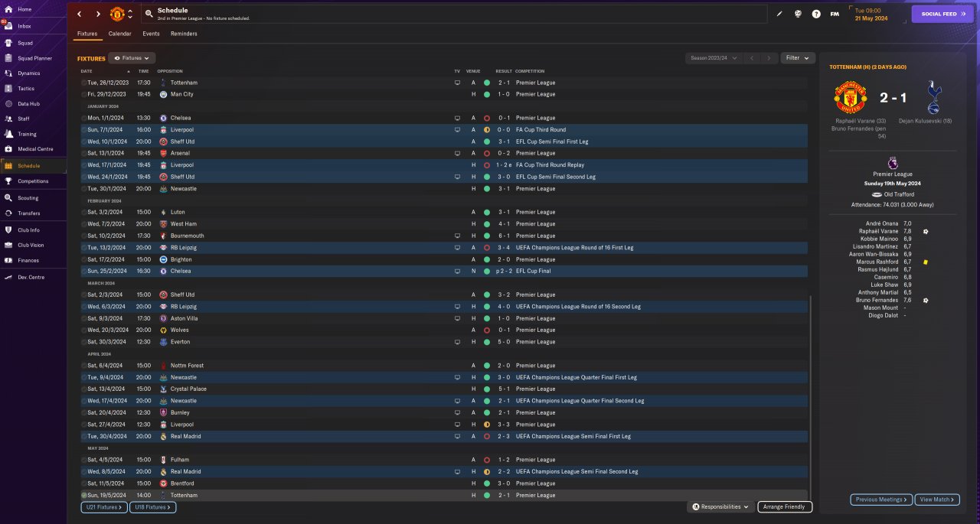Sort by the DATE column header

tap(87, 71)
